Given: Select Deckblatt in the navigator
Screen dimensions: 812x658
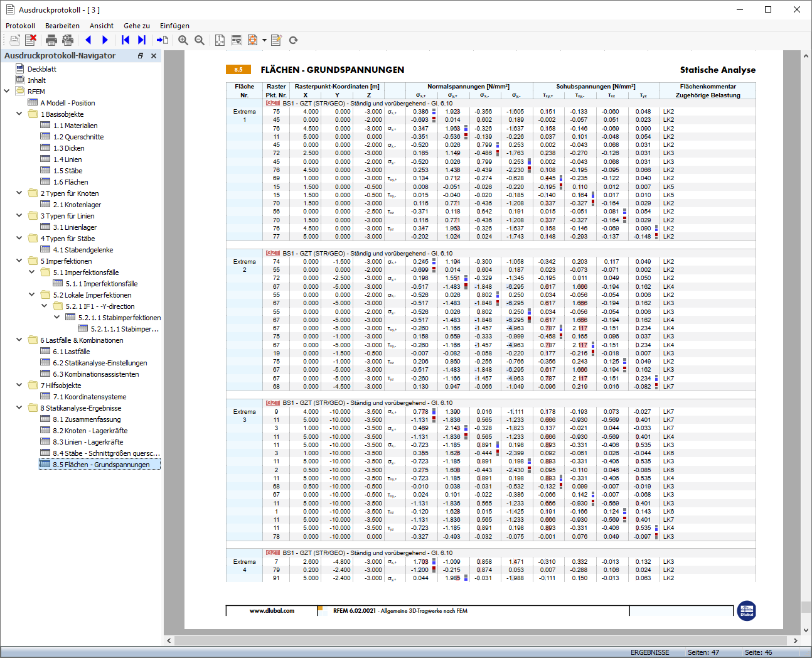Looking at the screenshot, I should [41, 69].
